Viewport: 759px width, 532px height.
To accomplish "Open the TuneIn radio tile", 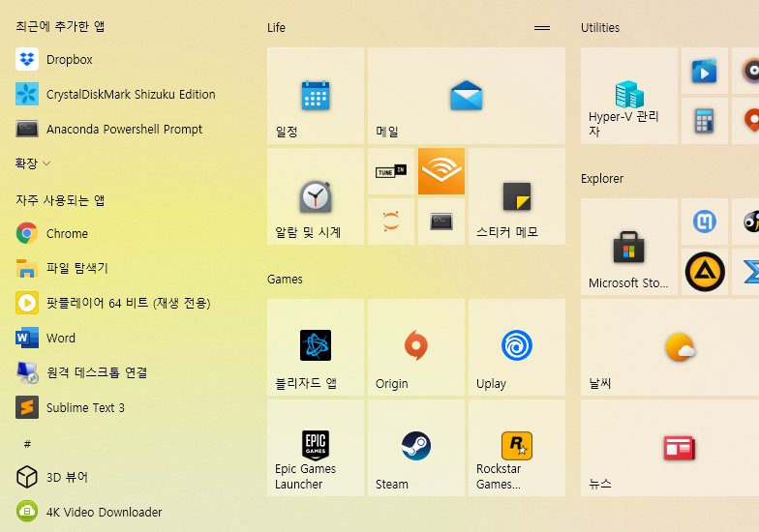I will point(391,171).
